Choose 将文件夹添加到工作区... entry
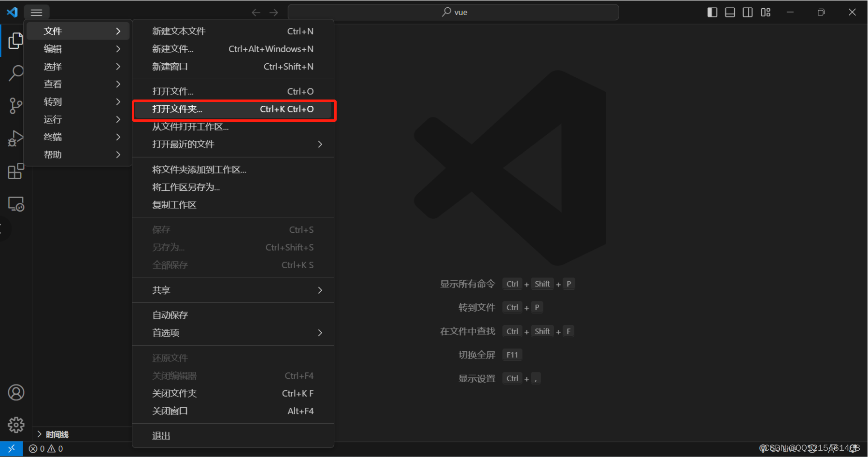This screenshot has height=457, width=868. [233, 170]
